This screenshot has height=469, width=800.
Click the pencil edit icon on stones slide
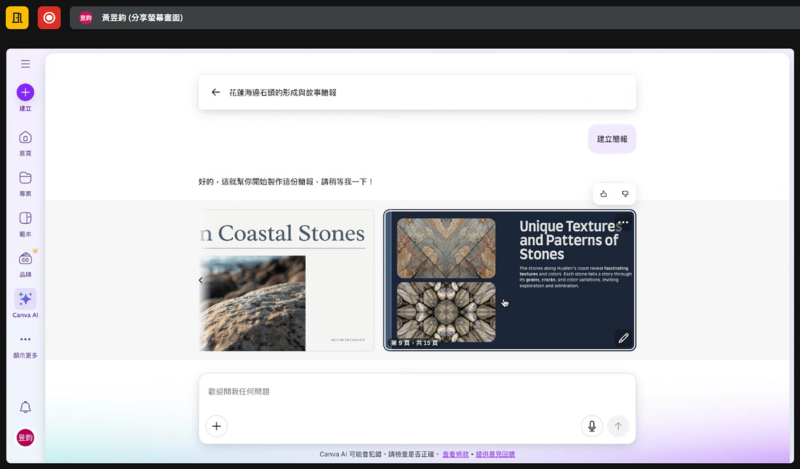click(623, 338)
